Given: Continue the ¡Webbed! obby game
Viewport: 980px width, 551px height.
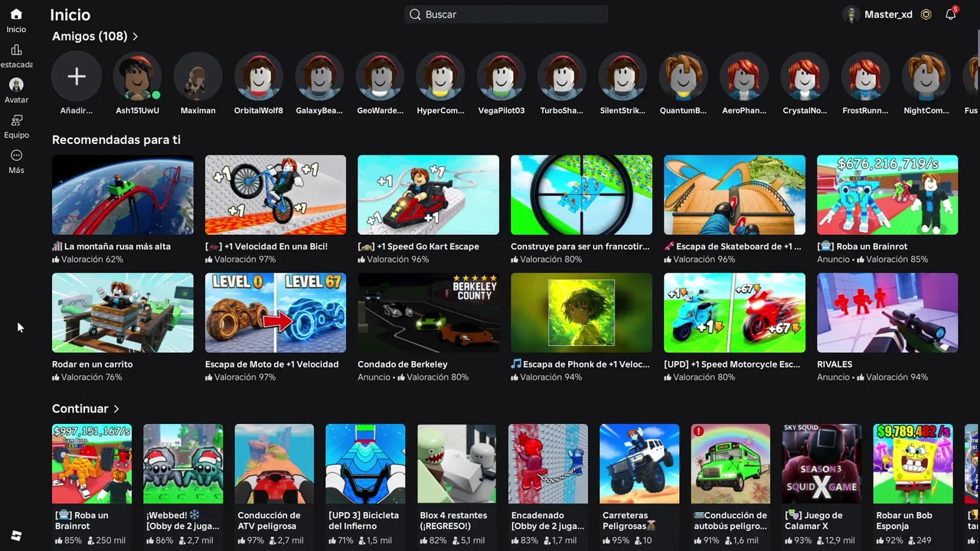Looking at the screenshot, I should (183, 464).
